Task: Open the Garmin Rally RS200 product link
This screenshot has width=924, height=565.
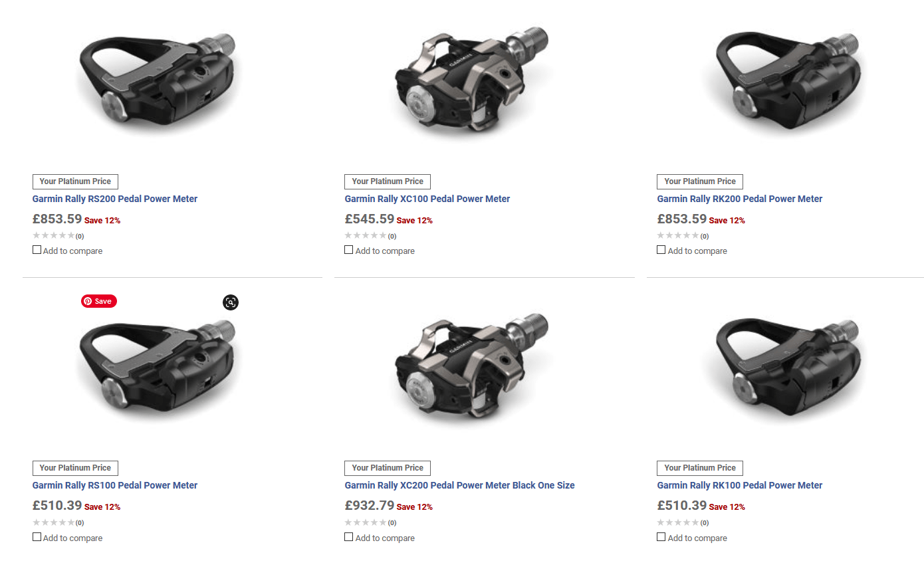Action: click(x=115, y=198)
